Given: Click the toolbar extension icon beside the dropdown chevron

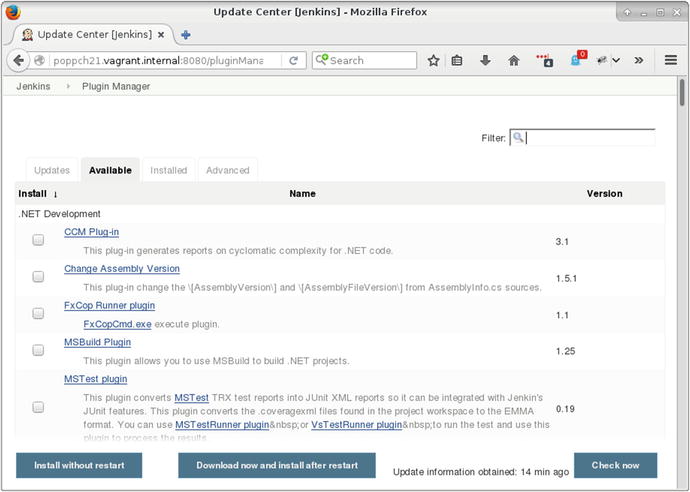Looking at the screenshot, I should tap(602, 60).
